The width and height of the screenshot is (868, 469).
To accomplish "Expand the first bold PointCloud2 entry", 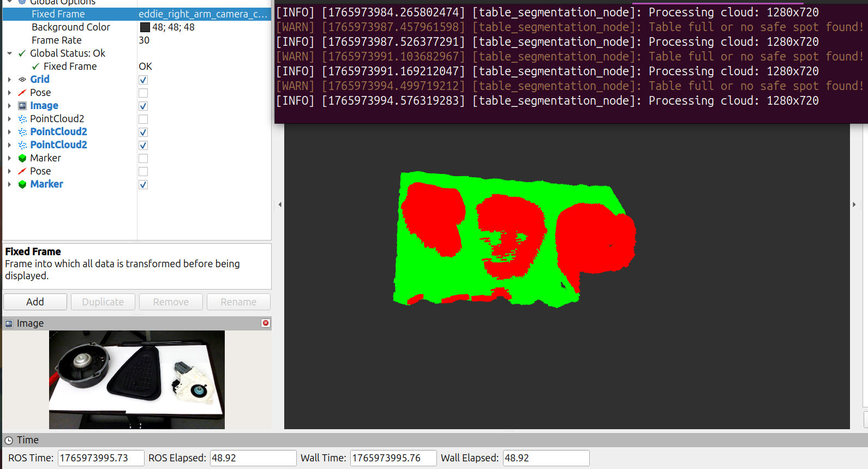I will point(9,132).
